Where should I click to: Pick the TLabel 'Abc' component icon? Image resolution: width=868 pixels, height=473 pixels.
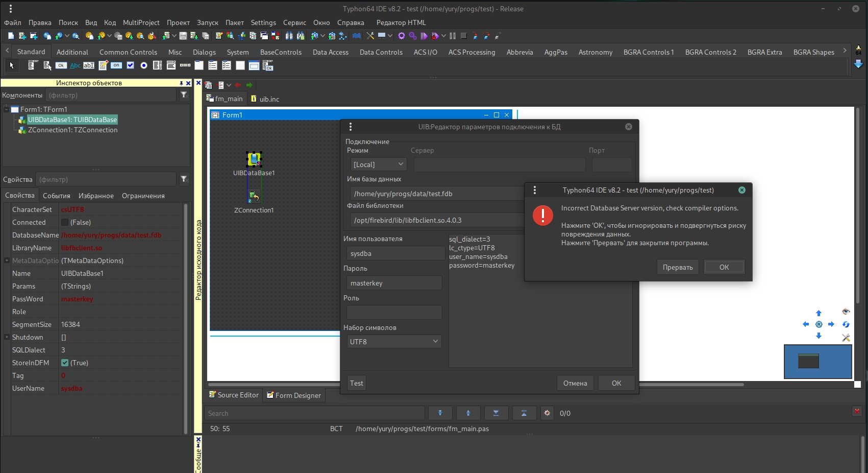pyautogui.click(x=75, y=65)
